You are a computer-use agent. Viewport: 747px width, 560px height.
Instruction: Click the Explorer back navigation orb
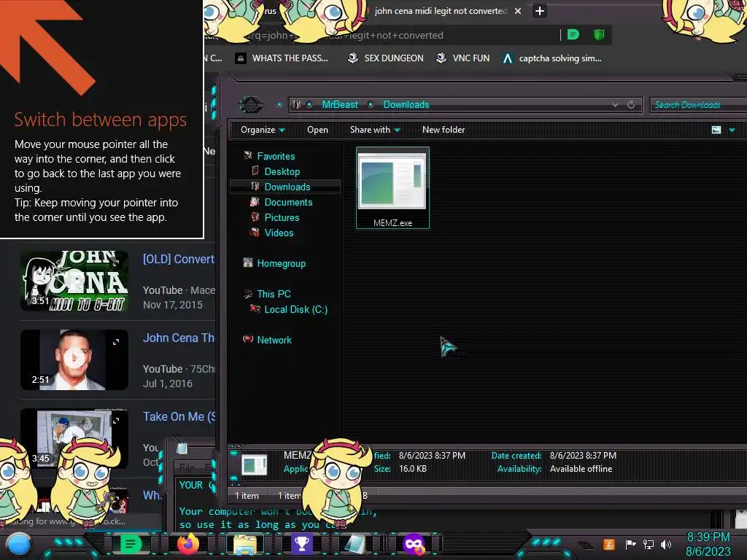(x=251, y=104)
